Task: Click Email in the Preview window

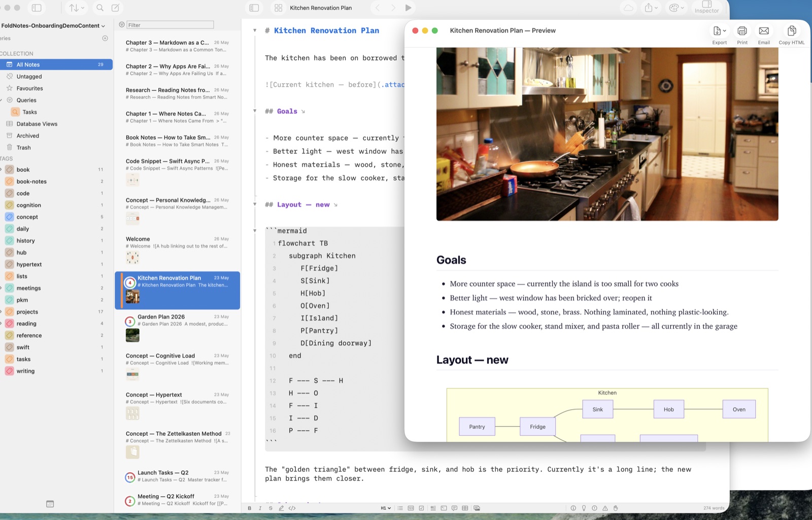Action: click(x=764, y=35)
